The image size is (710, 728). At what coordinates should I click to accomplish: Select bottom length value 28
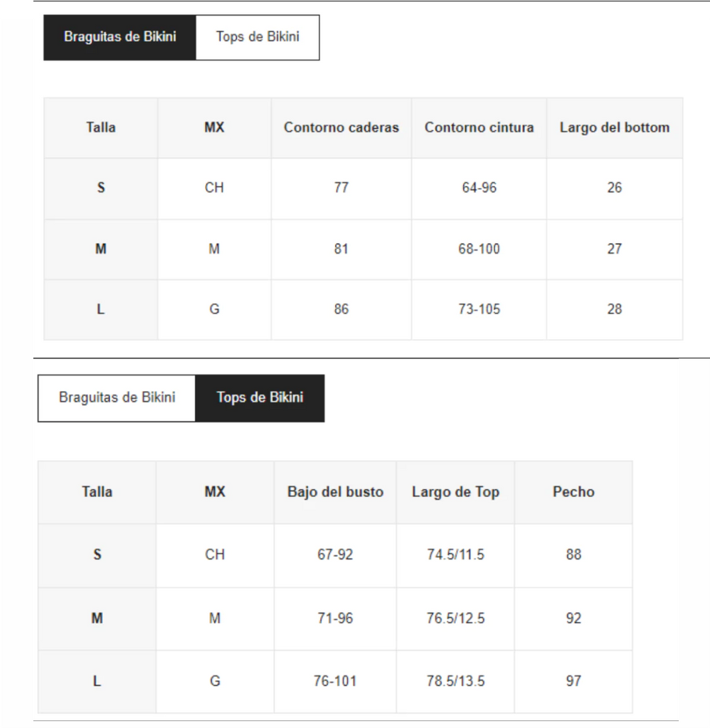614,310
